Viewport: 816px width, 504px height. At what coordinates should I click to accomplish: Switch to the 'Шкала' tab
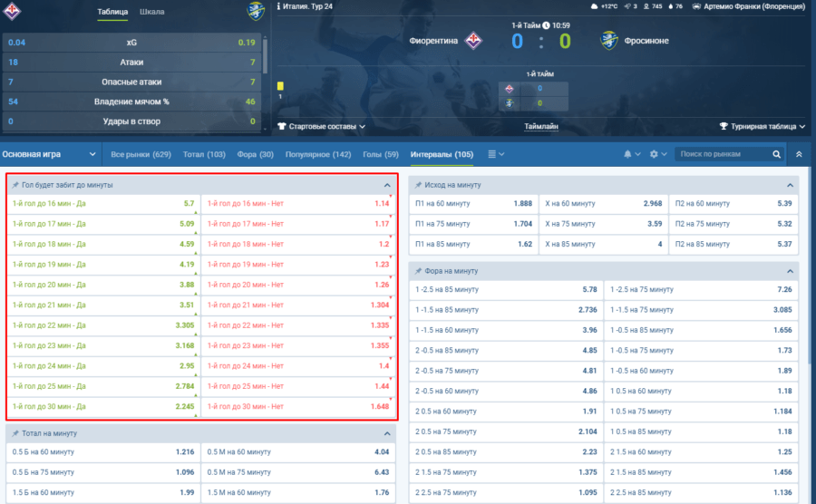pos(152,13)
